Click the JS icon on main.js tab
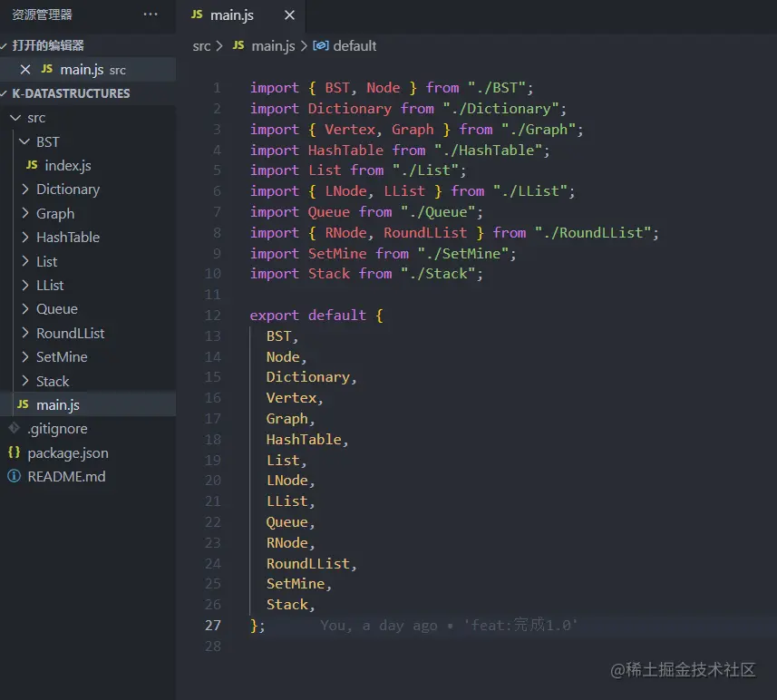Image resolution: width=777 pixels, height=700 pixels. coord(197,15)
